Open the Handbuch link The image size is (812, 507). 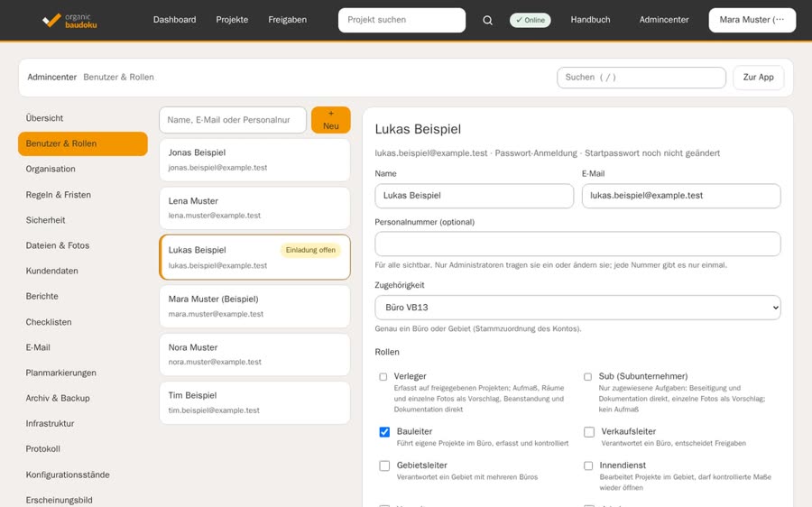click(590, 20)
